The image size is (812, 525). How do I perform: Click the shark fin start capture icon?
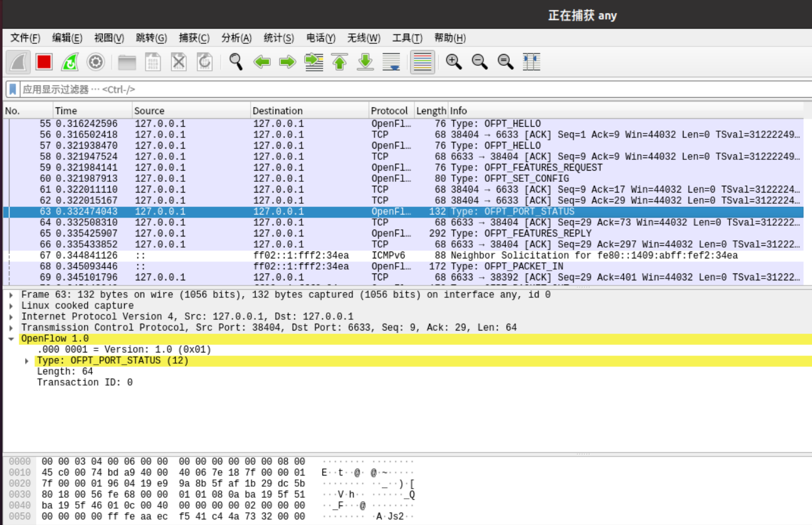18,61
